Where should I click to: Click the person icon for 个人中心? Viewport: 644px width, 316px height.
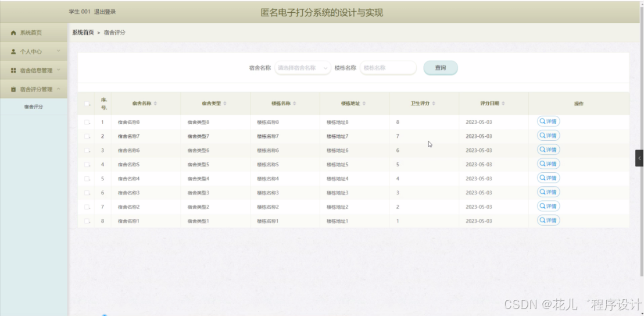(13, 51)
